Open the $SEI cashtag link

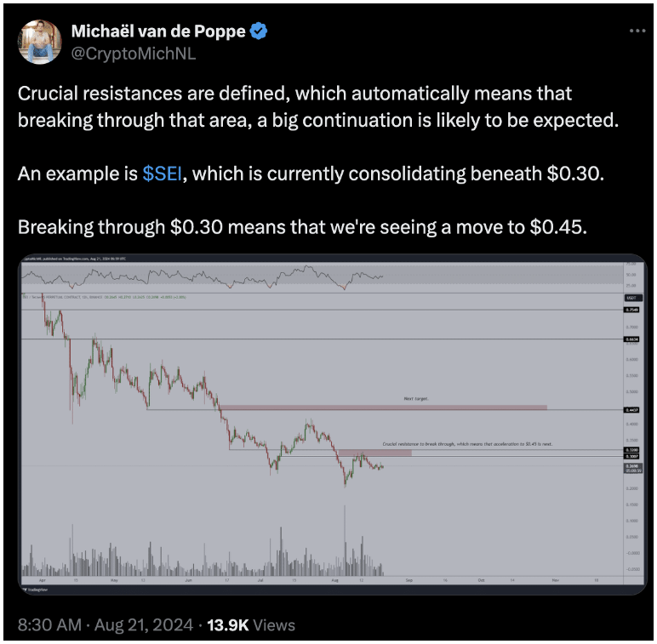pos(162,174)
